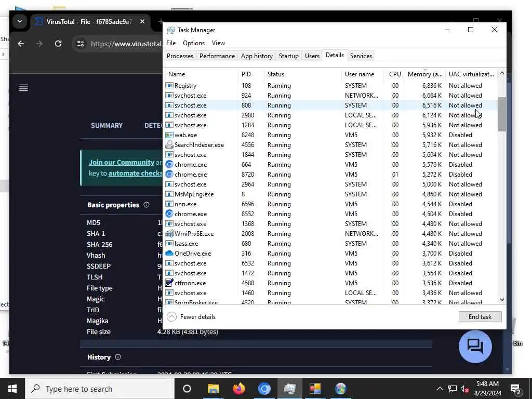The image size is (532, 399).
Task: Click the MsMpEng.exe process icon
Action: [x=169, y=194]
